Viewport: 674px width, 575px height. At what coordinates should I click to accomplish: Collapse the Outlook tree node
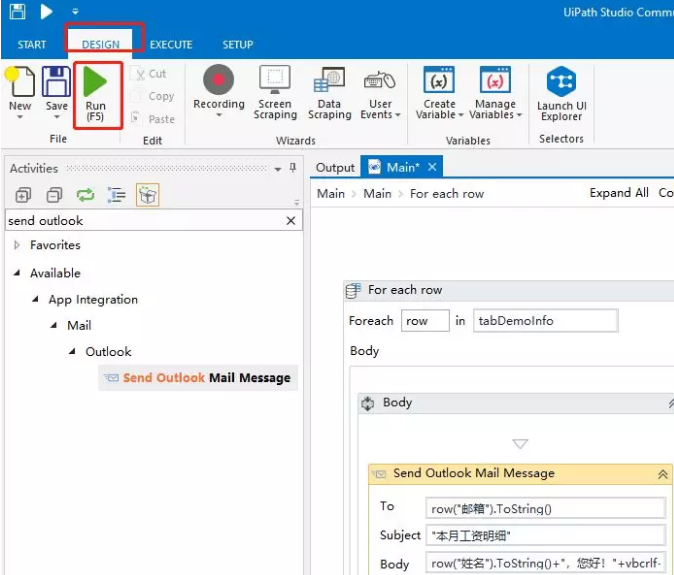pos(72,352)
